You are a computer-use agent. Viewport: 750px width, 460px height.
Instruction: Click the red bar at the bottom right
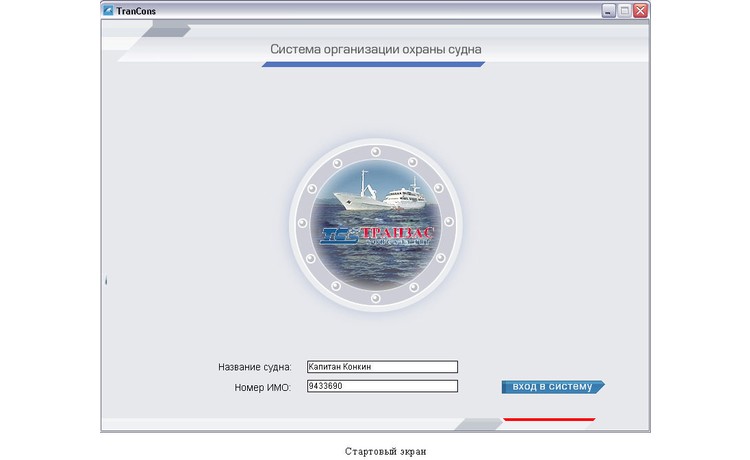549,419
